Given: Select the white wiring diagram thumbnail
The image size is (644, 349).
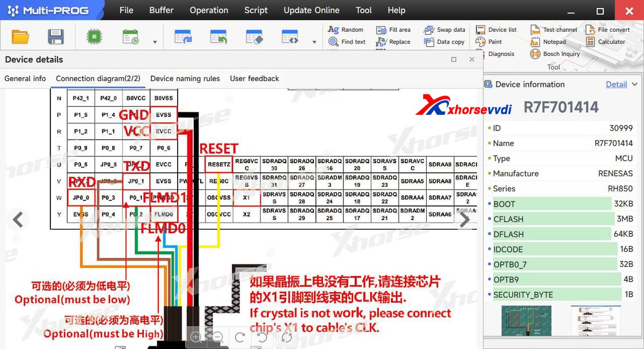Looking at the screenshot, I should click(596, 321).
